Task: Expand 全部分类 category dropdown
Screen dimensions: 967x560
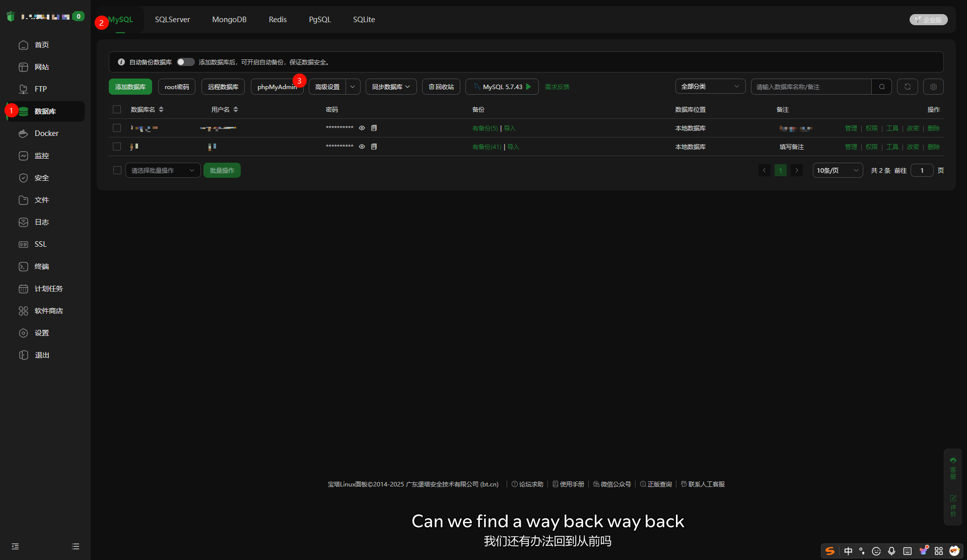Action: tap(710, 87)
